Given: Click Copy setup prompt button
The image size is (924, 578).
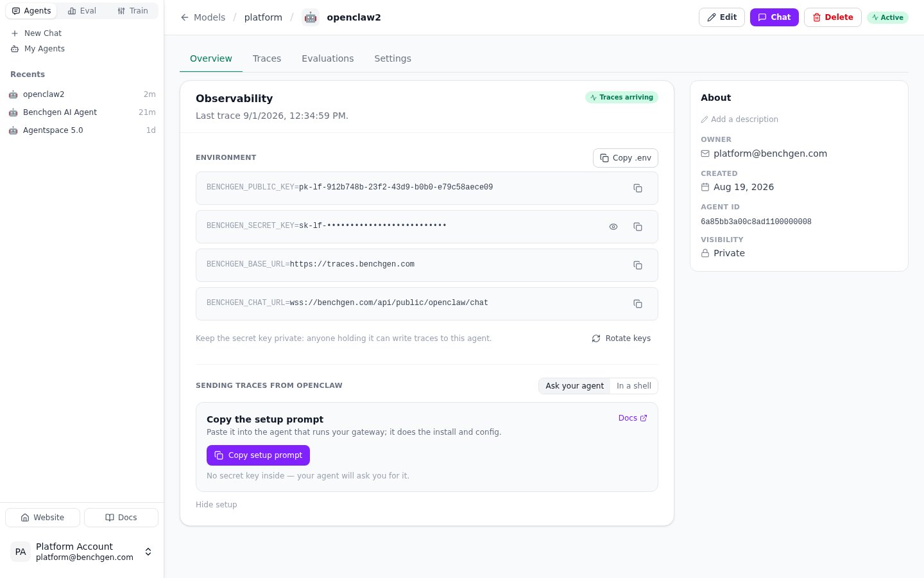Looking at the screenshot, I should pos(258,455).
